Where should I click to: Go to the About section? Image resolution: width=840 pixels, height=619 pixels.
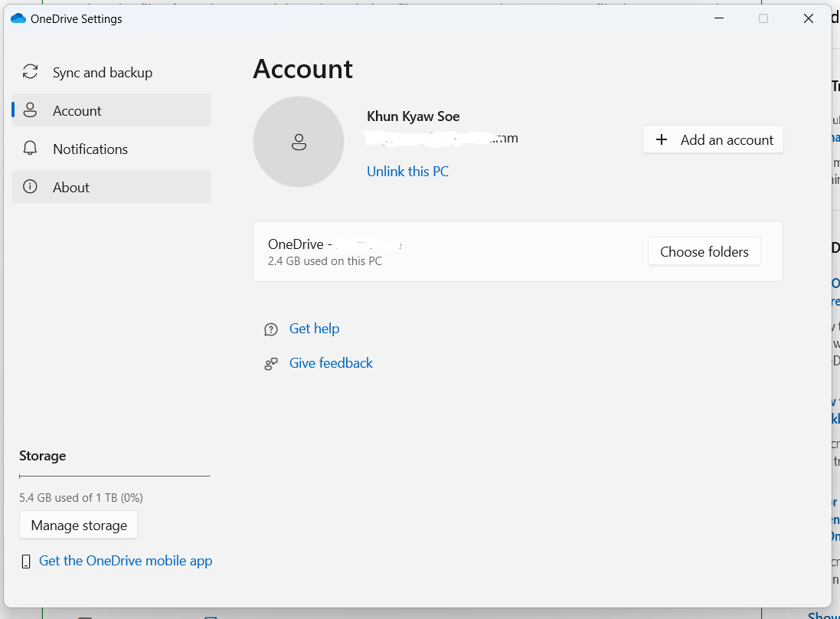click(112, 187)
